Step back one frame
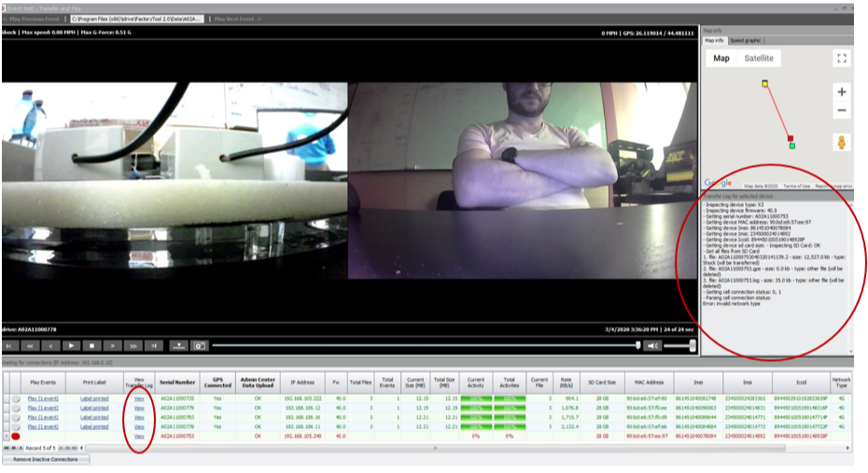Viewport: 868px width, 473px height. click(50, 346)
